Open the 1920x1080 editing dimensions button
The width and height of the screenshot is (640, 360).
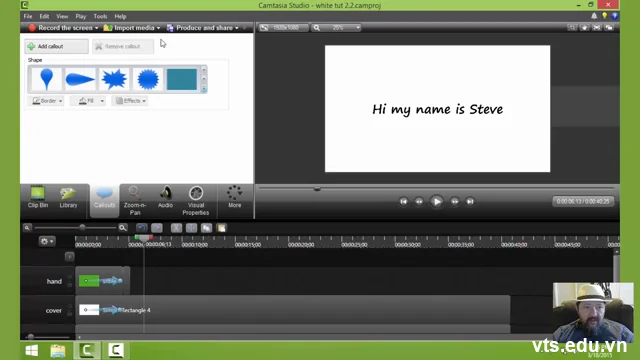point(283,27)
